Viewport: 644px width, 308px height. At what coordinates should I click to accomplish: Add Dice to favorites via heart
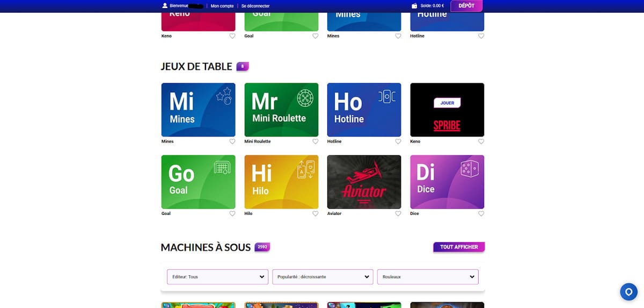[x=481, y=213]
